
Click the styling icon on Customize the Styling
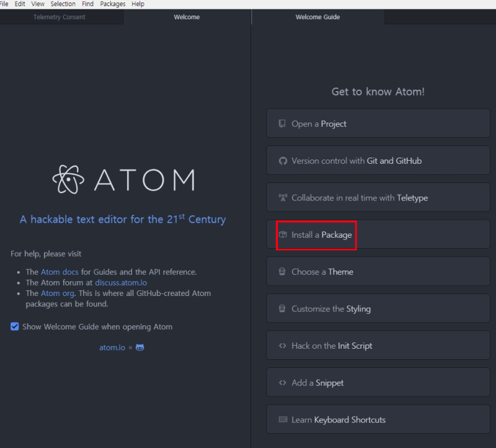(x=283, y=308)
